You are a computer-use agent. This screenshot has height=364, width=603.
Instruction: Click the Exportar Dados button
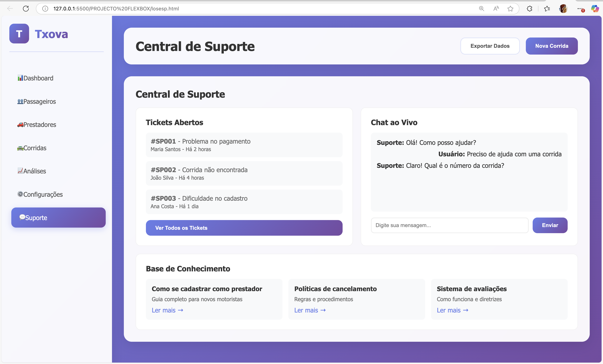coord(490,46)
